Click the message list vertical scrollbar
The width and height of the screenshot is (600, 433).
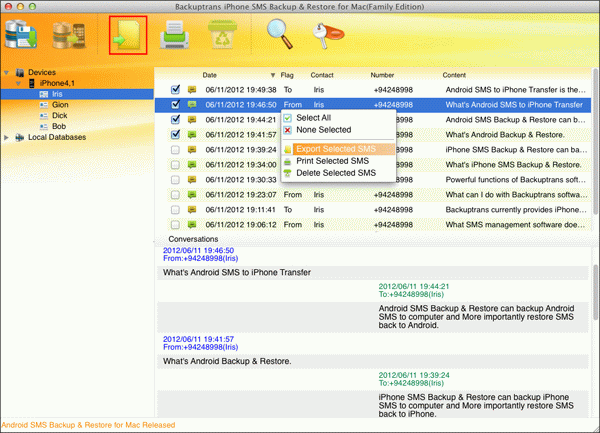(x=595, y=142)
